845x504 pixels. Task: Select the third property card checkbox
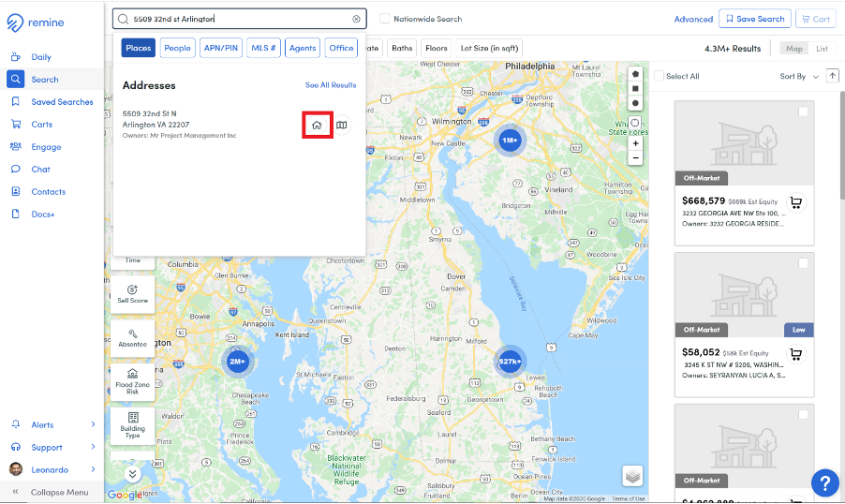[803, 414]
